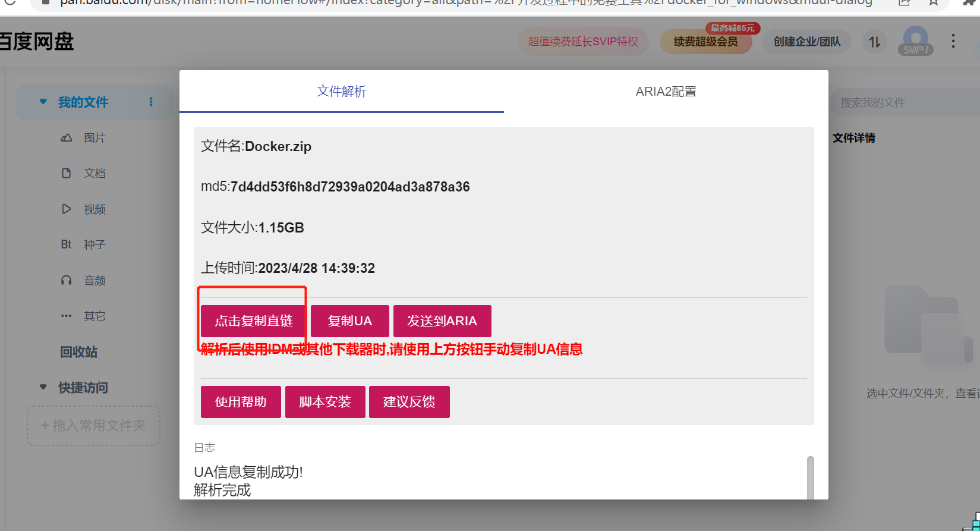Open the SVIP user avatar
This screenshot has height=531, width=980.
pos(916,40)
